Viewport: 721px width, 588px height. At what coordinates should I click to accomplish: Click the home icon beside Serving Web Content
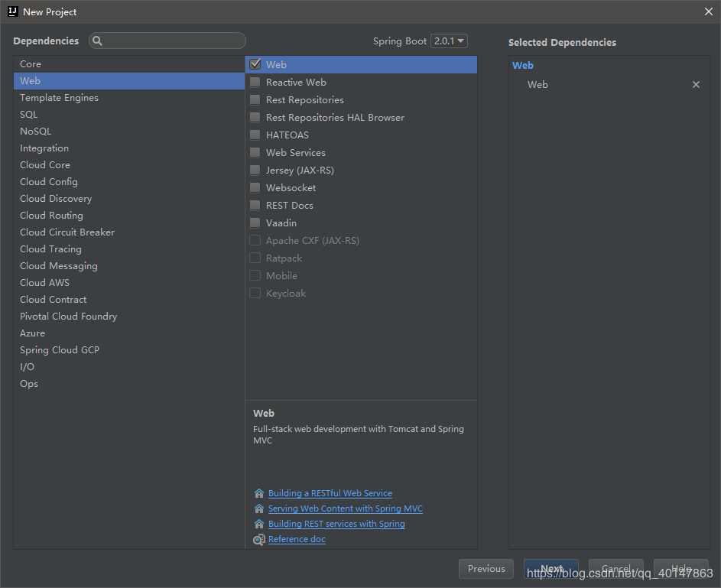coord(259,509)
